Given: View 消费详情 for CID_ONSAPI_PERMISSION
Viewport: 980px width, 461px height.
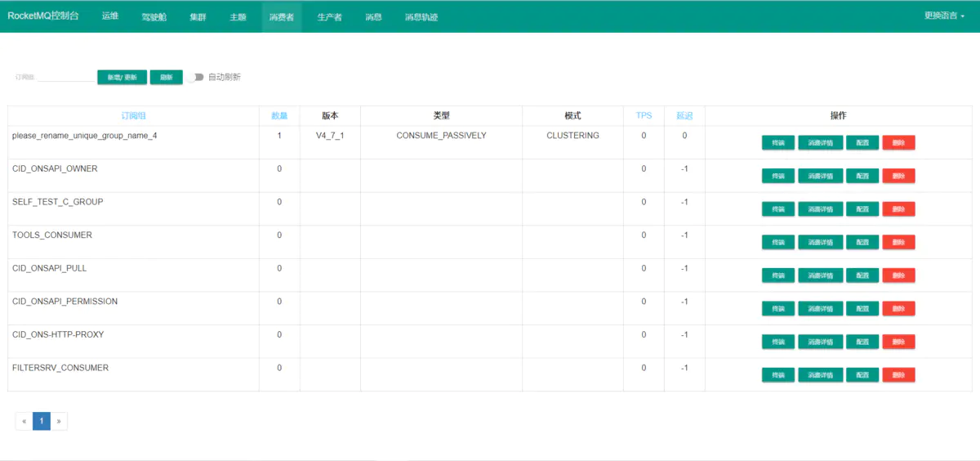Looking at the screenshot, I should [x=821, y=308].
